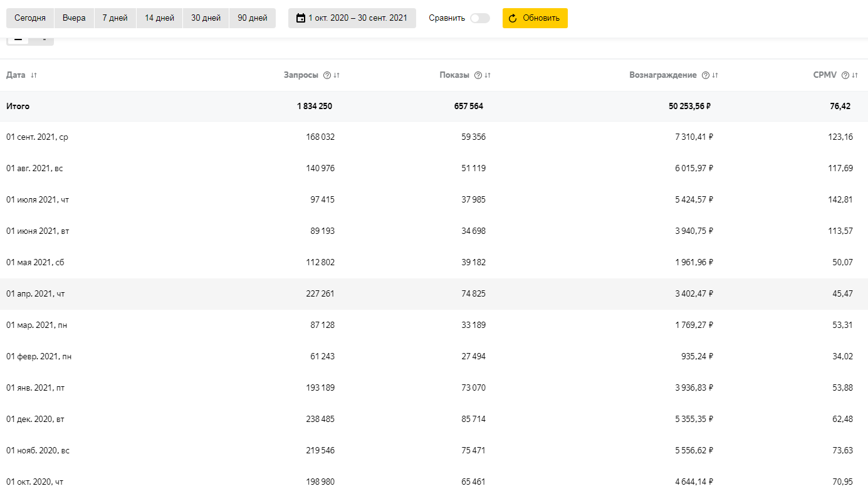Toggle the Сравнить comparison switch
Image resolution: width=868 pixels, height=501 pixels.
479,18
